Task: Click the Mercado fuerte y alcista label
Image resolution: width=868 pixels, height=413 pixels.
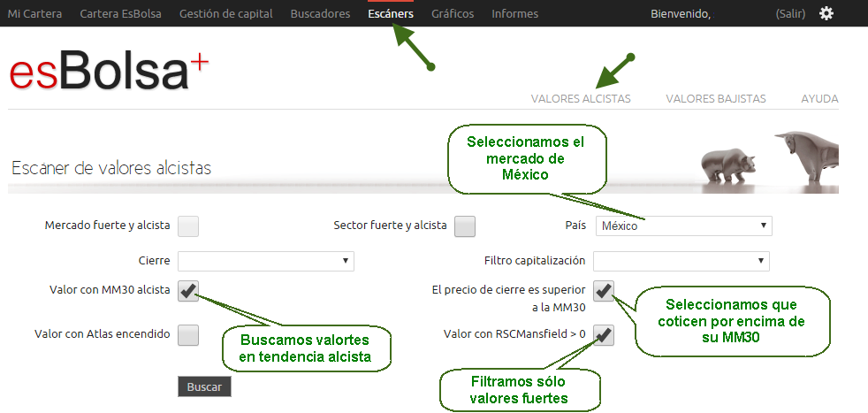Action: (x=107, y=226)
